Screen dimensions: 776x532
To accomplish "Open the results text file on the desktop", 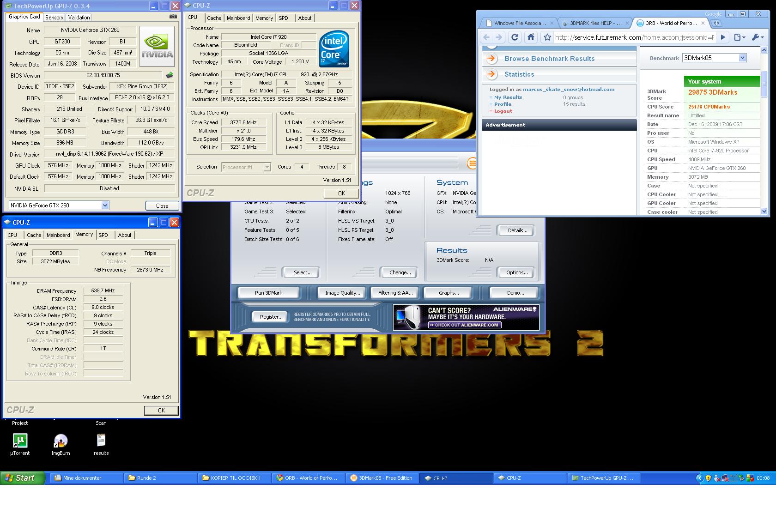I will pyautogui.click(x=101, y=445).
